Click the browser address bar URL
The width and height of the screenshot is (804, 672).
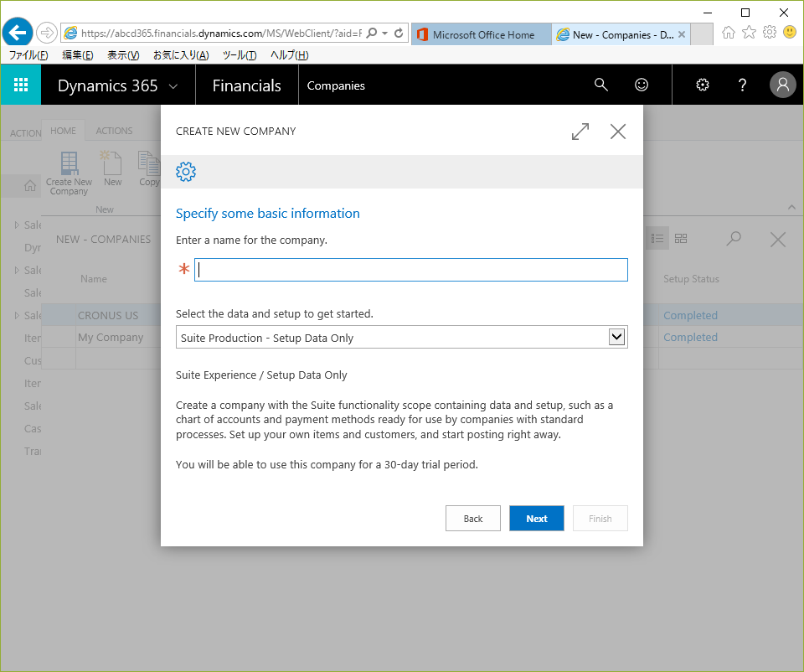click(221, 34)
